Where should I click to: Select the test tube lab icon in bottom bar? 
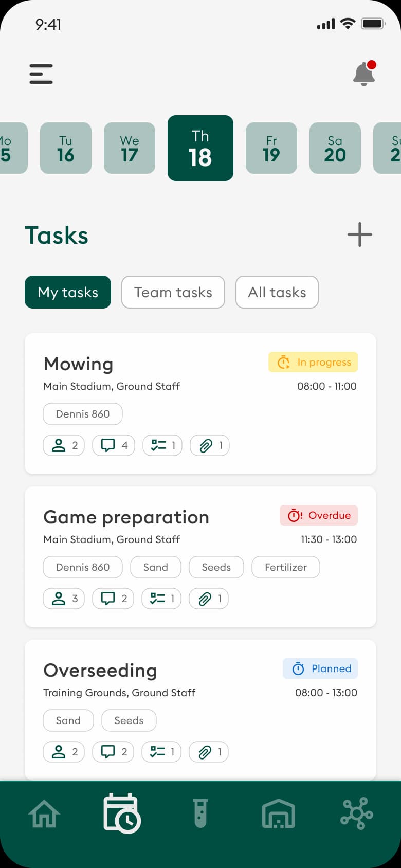200,814
